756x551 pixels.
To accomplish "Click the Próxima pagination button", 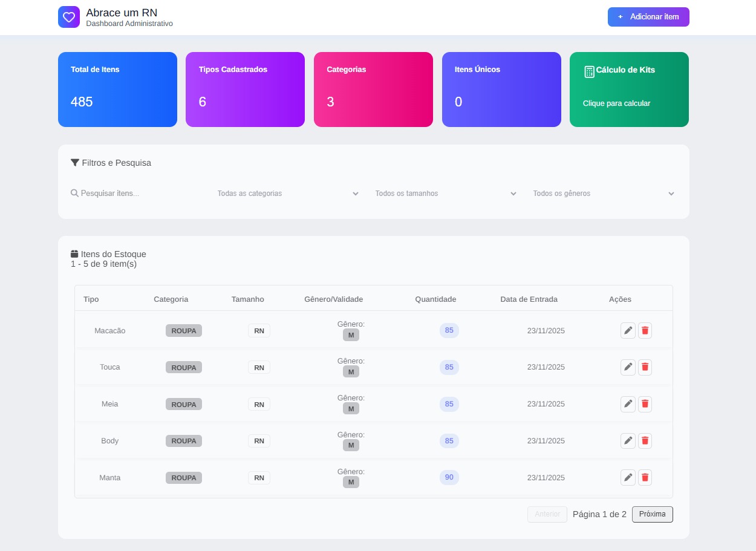I will click(652, 514).
